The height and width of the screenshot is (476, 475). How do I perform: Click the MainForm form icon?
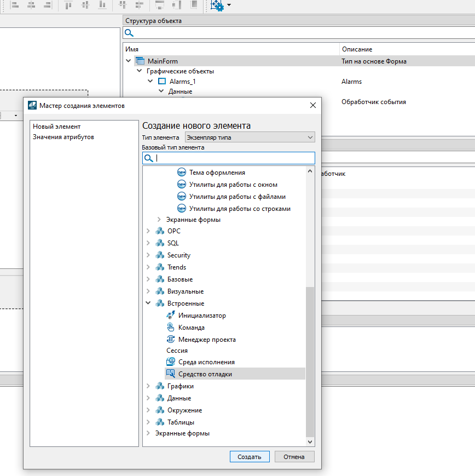click(x=140, y=61)
